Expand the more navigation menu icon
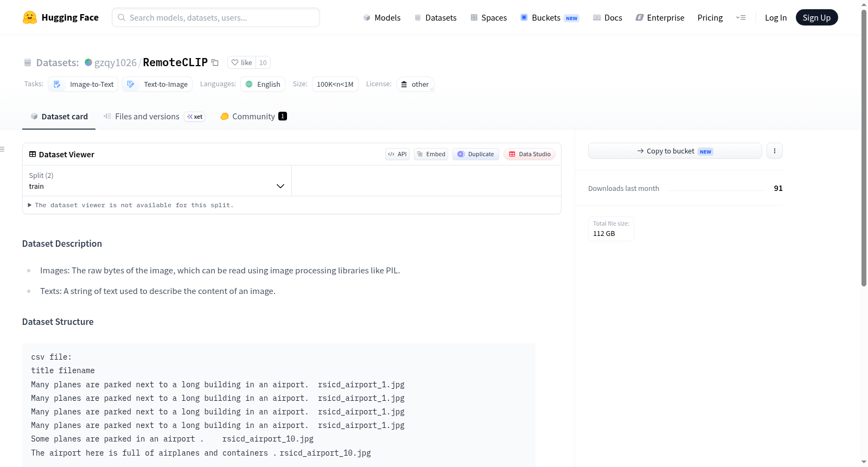 (x=741, y=17)
